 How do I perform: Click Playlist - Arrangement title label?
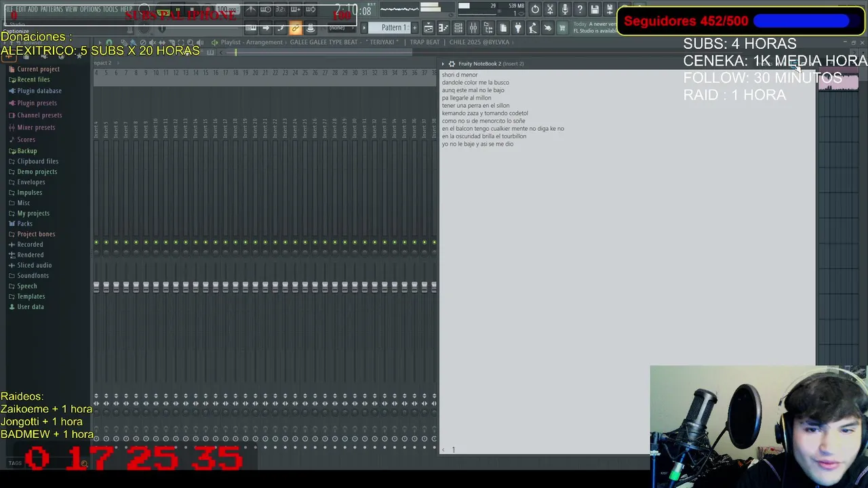point(252,42)
